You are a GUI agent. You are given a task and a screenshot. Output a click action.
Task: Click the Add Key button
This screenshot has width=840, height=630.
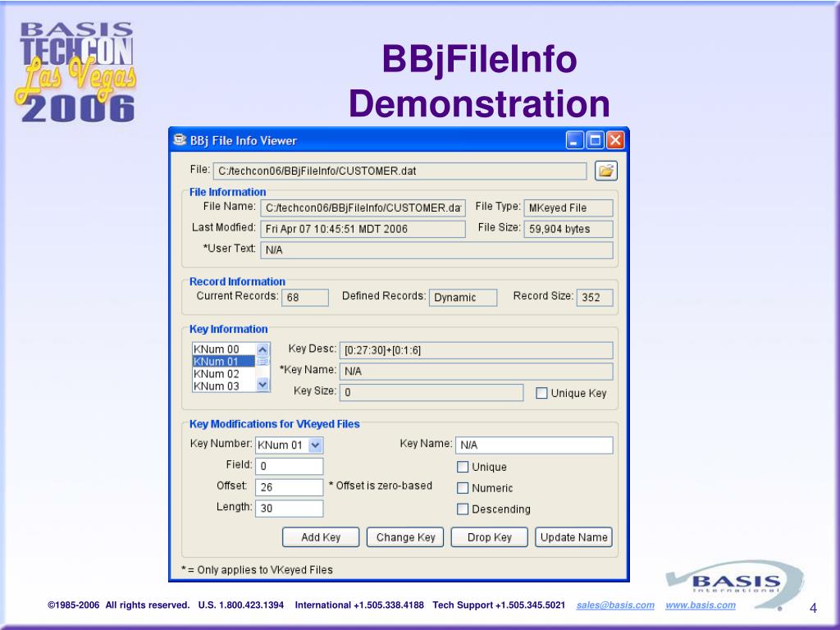tap(321, 537)
